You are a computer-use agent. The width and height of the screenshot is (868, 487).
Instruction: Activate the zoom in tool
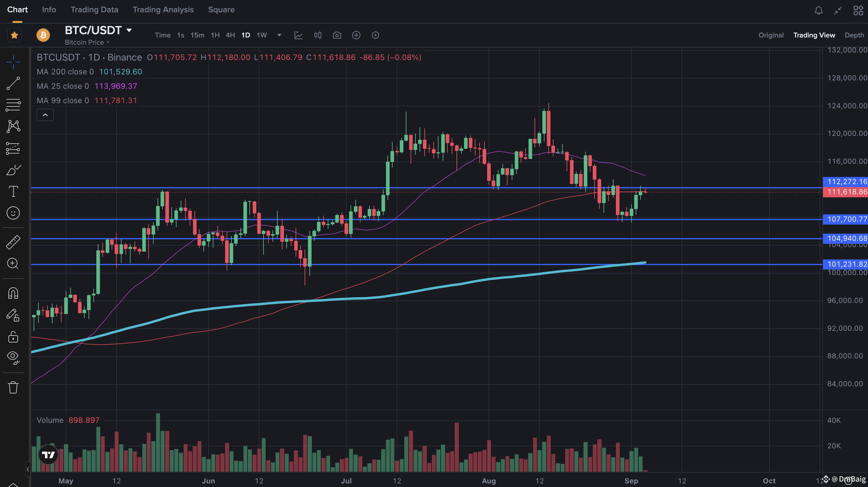pyautogui.click(x=13, y=264)
